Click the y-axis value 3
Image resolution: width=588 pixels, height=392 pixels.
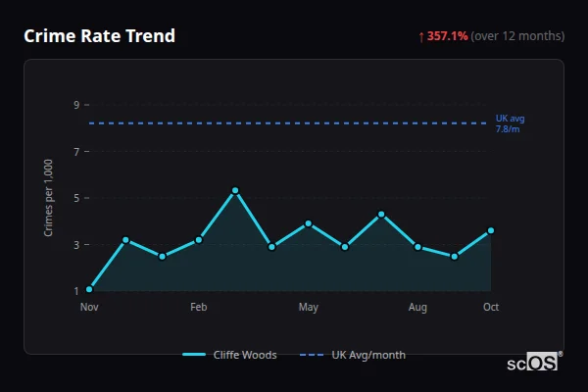pos(76,245)
